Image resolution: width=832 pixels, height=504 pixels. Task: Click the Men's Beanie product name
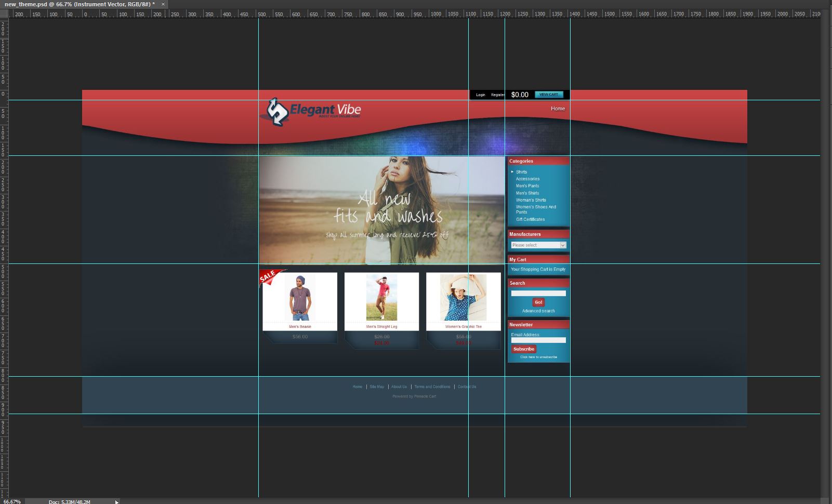click(x=300, y=327)
